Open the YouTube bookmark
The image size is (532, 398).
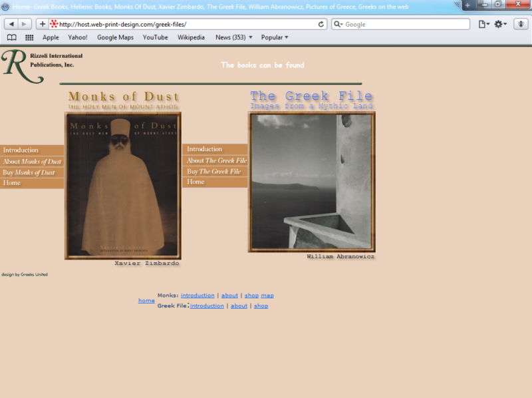click(155, 37)
